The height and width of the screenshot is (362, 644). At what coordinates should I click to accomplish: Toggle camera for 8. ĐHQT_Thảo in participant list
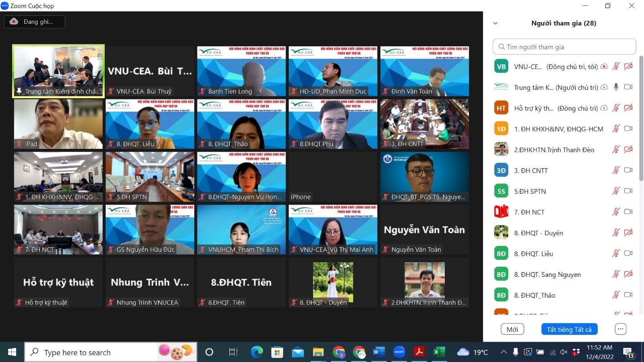(x=628, y=295)
